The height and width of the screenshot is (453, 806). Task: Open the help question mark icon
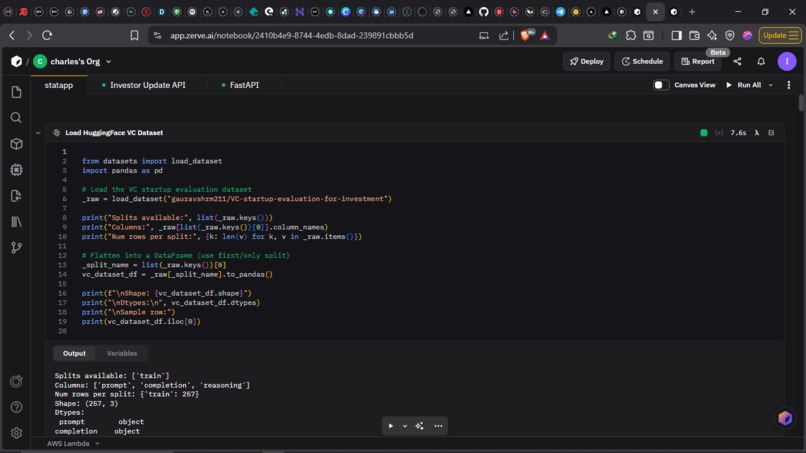(16, 407)
